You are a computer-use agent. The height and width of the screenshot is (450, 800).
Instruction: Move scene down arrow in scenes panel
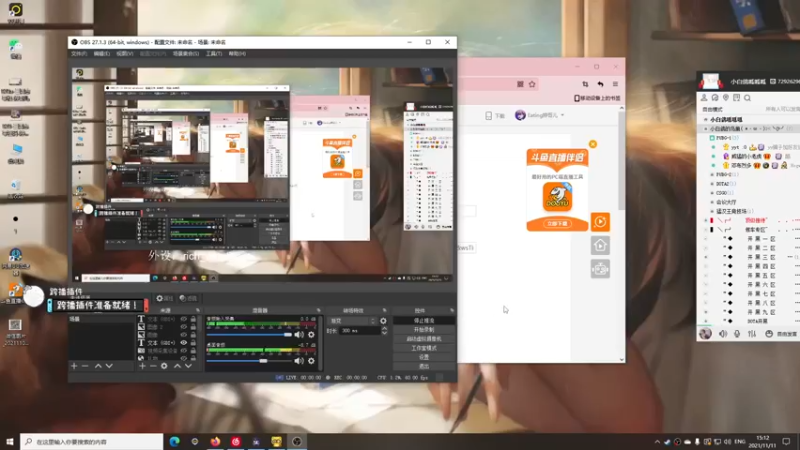[109, 366]
